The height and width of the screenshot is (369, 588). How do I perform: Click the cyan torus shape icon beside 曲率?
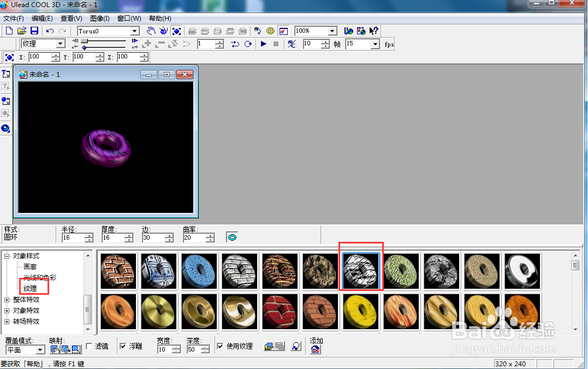click(232, 237)
